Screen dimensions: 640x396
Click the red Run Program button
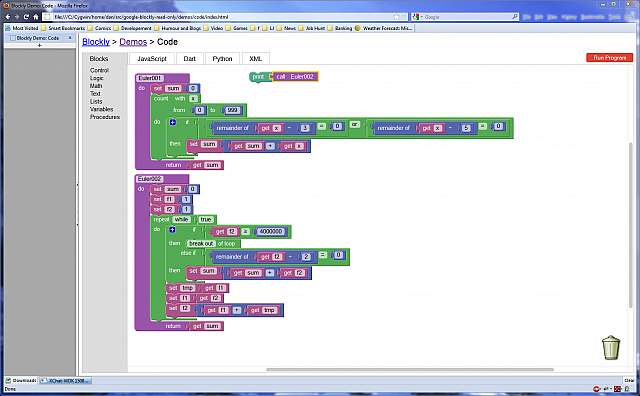point(609,58)
